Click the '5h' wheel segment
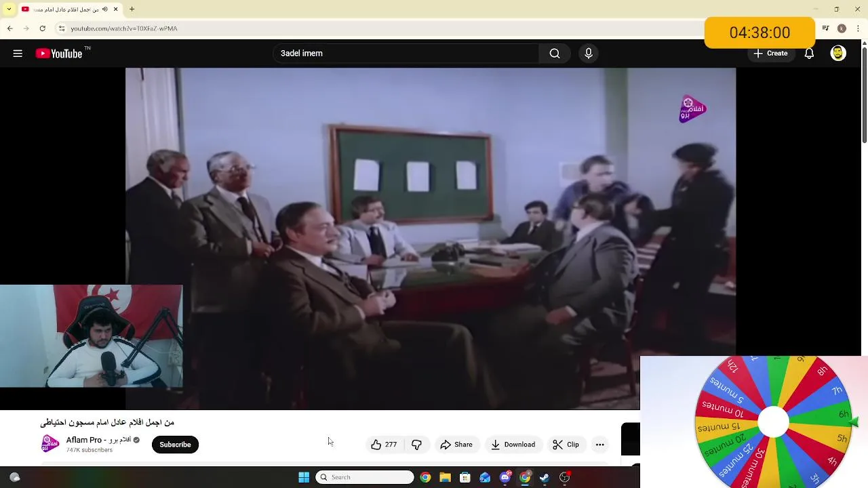Viewport: 868px width, 488px height. tap(842, 439)
